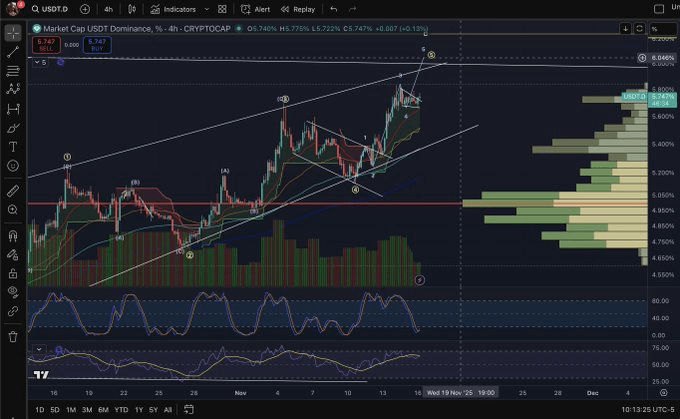680x419 pixels.
Task: Select the 1M date range tab
Action: [x=71, y=410]
